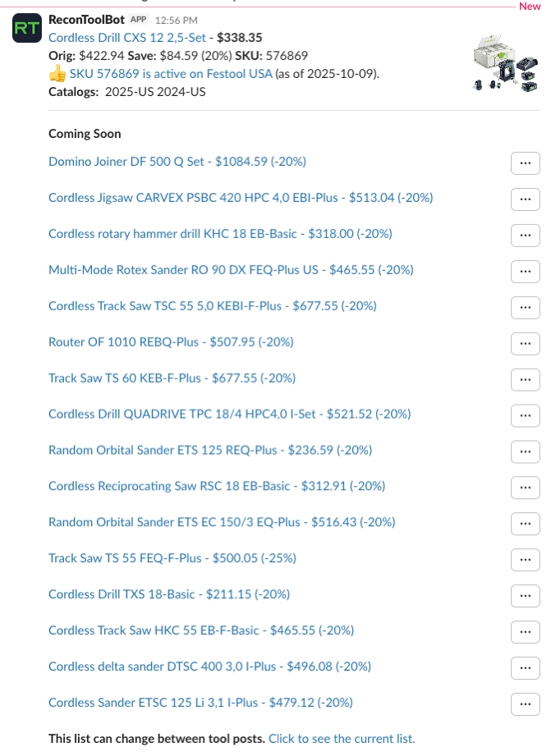Open overflow menu for Cordless Jigsaw CARVEX
This screenshot has width=551, height=756.
[525, 199]
